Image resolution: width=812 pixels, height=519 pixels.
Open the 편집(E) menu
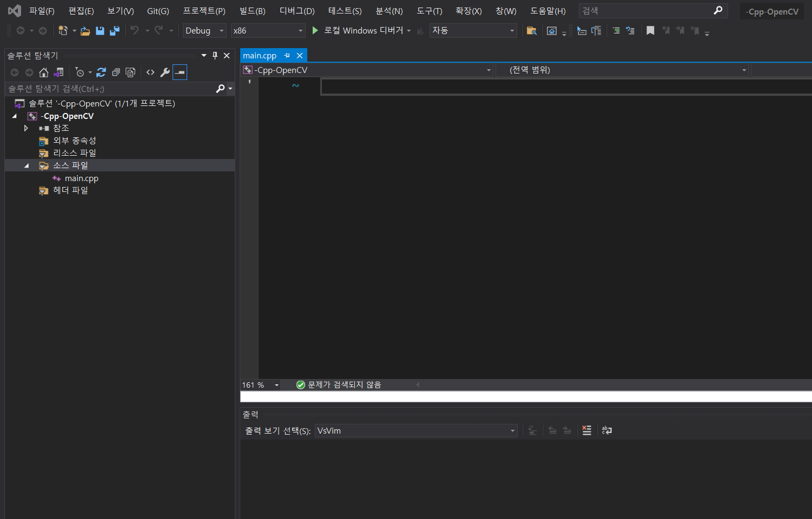pyautogui.click(x=81, y=11)
